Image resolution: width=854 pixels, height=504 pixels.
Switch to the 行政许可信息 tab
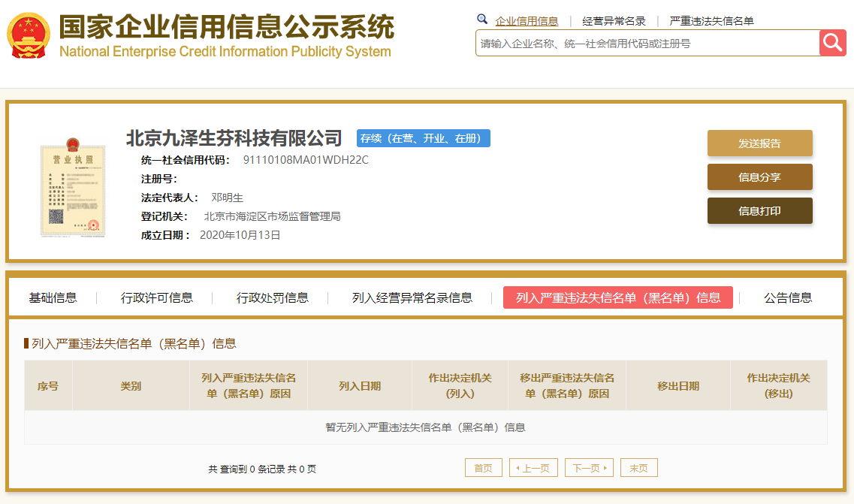coord(157,297)
